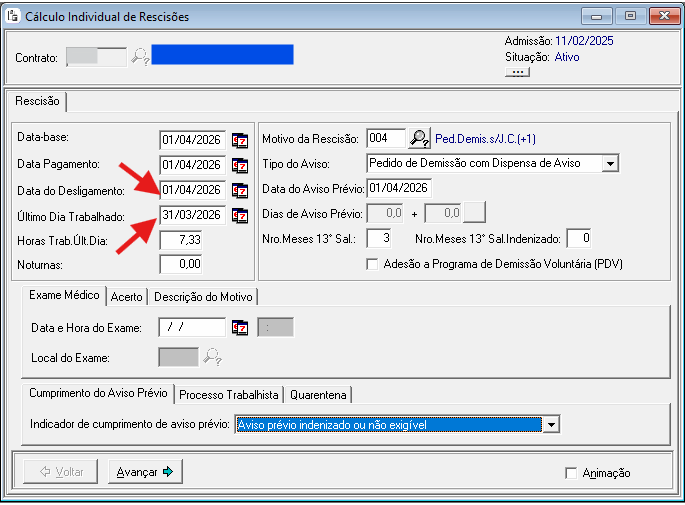Click the ellipsis button below Situação
The width and height of the screenshot is (685, 505).
517,73
